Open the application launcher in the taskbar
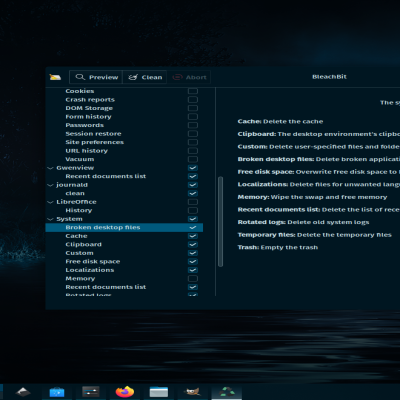Viewport: 400px width, 400px height. click(23, 392)
